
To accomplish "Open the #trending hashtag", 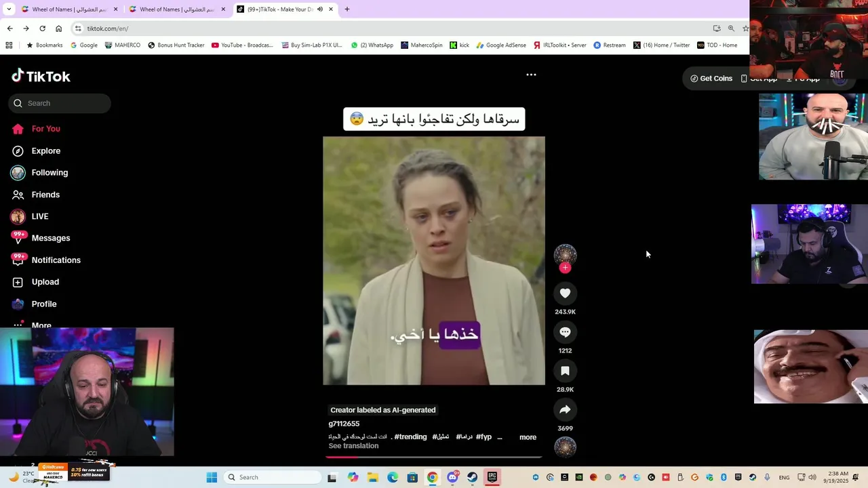I will click(x=410, y=437).
